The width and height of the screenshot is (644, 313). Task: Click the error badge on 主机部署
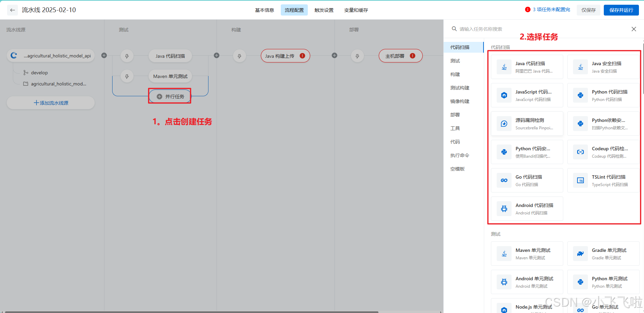click(413, 56)
